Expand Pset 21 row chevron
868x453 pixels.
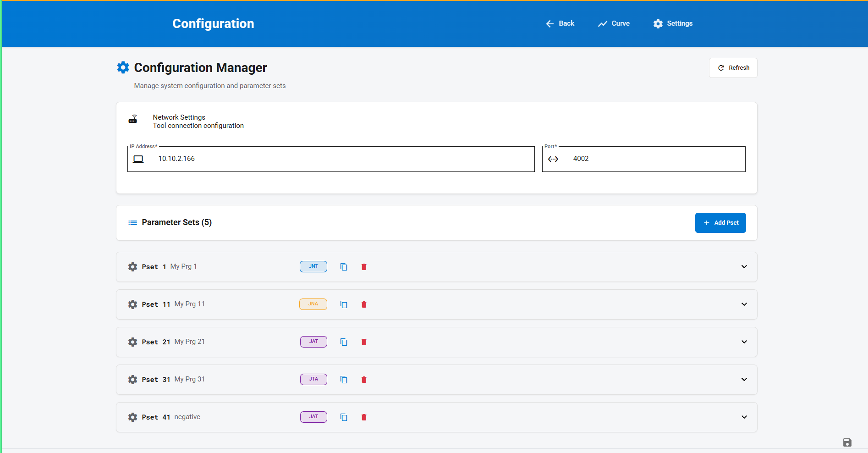(x=744, y=342)
